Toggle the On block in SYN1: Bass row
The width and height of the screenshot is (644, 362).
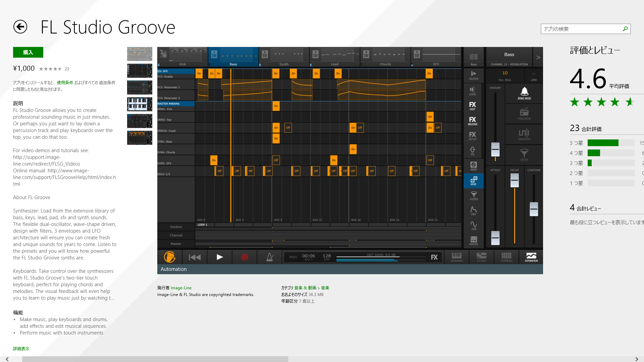click(276, 138)
